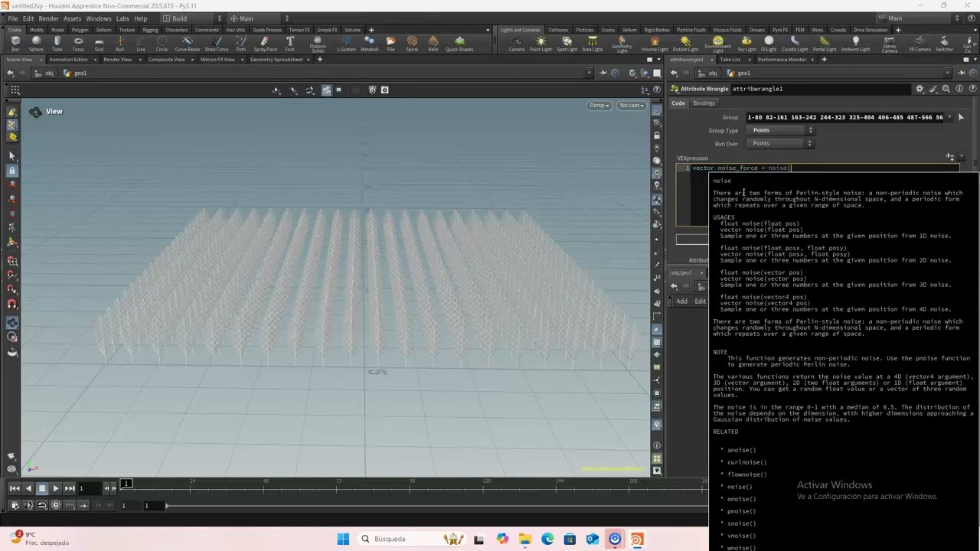
Task: Open the Bindings tab
Action: point(704,103)
